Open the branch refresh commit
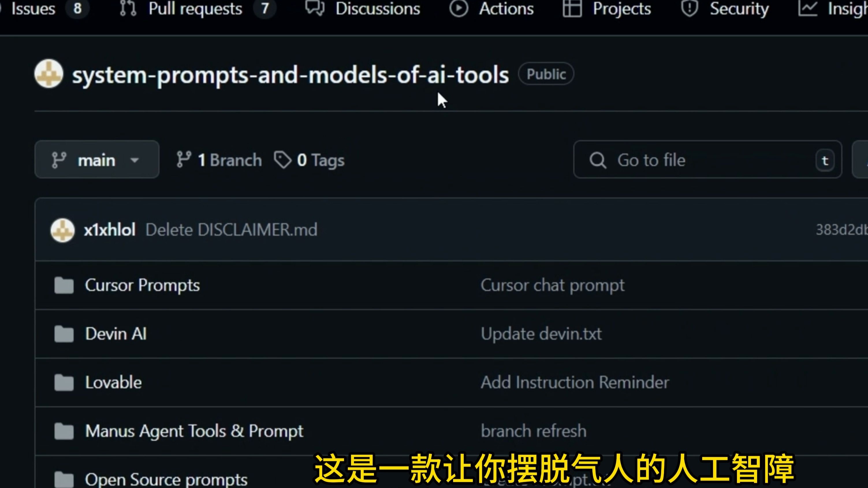The width and height of the screenshot is (868, 488). (x=534, y=431)
